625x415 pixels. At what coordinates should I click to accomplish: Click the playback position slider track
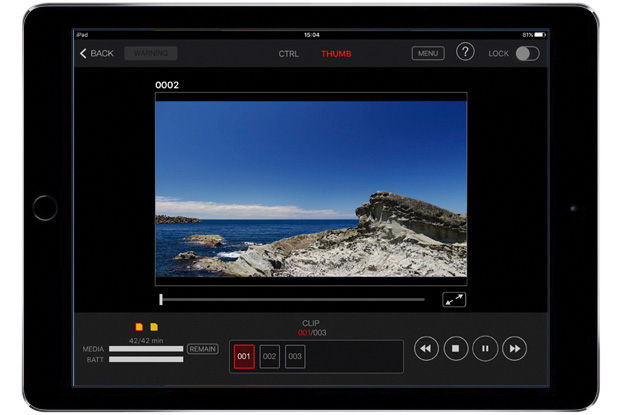(x=292, y=299)
